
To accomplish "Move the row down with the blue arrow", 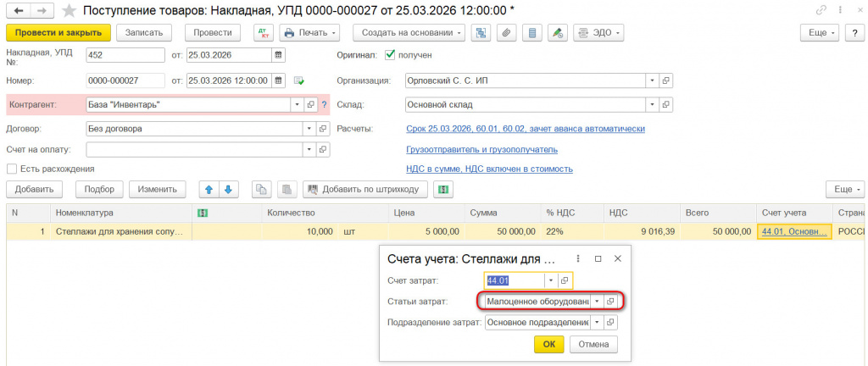I will pos(227,189).
